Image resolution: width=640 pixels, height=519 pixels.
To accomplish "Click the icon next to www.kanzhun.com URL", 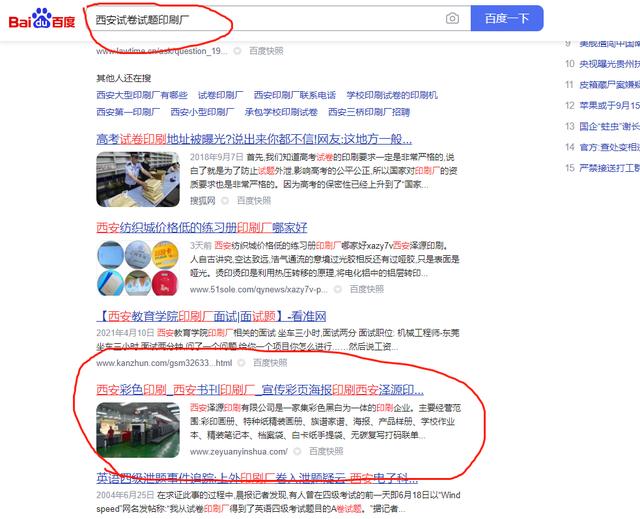I will pos(241,363).
